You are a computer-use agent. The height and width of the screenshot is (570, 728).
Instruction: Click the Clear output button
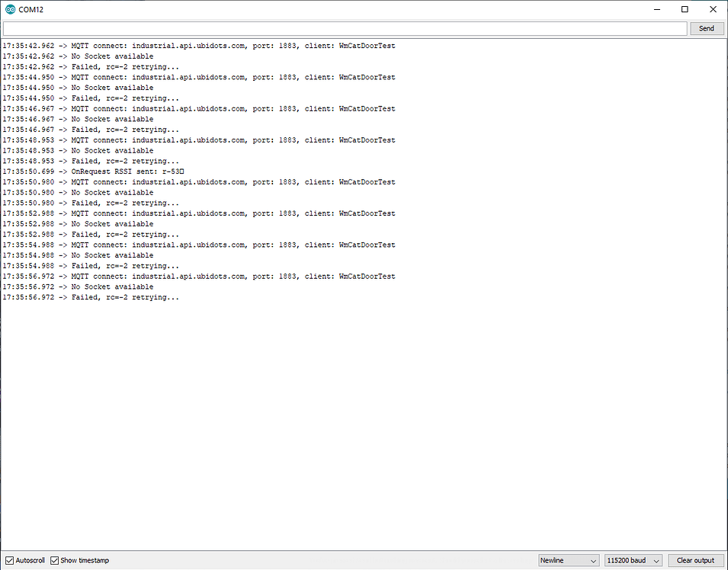tap(695, 560)
